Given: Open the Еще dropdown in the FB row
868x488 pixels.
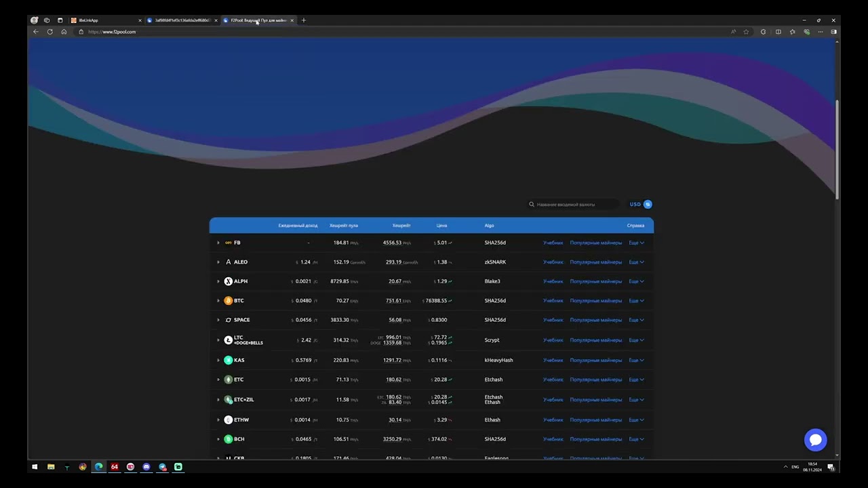Looking at the screenshot, I should (x=636, y=243).
